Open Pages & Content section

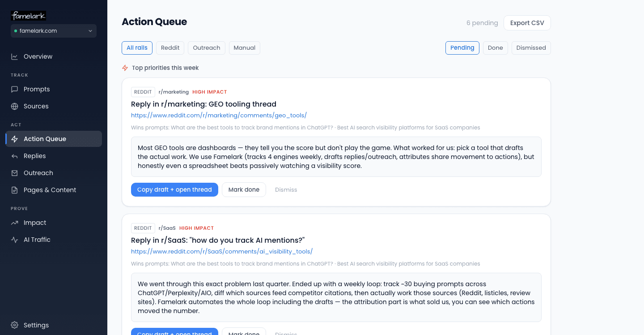[x=54, y=190]
